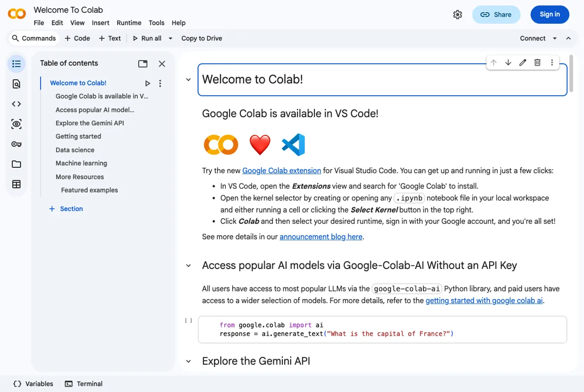
Task: Move cell up arrow icon
Action: pyautogui.click(x=493, y=62)
